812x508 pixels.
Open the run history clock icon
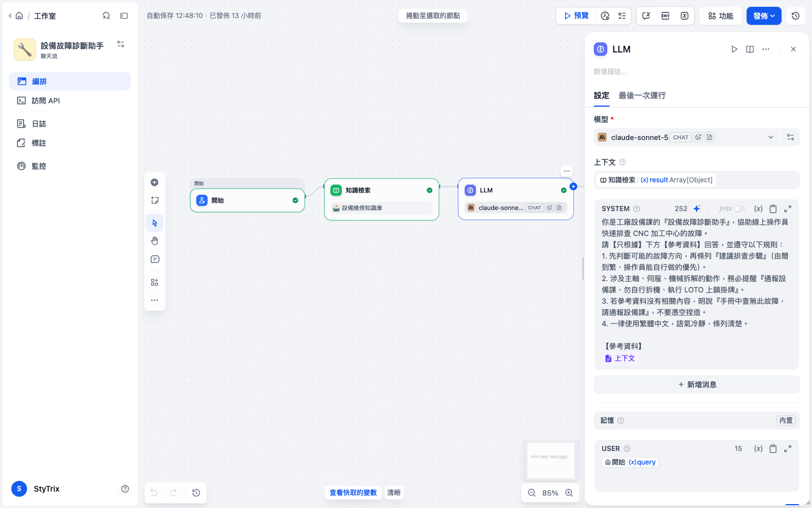(x=605, y=16)
